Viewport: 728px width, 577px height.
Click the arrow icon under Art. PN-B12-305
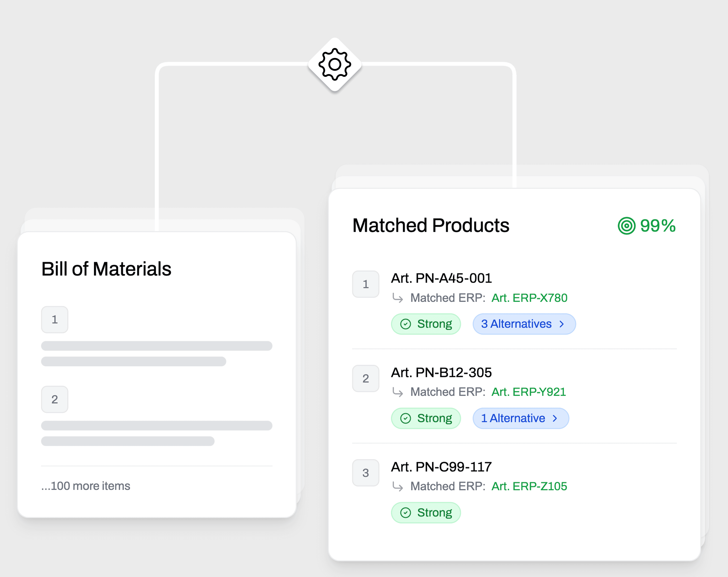coord(398,392)
